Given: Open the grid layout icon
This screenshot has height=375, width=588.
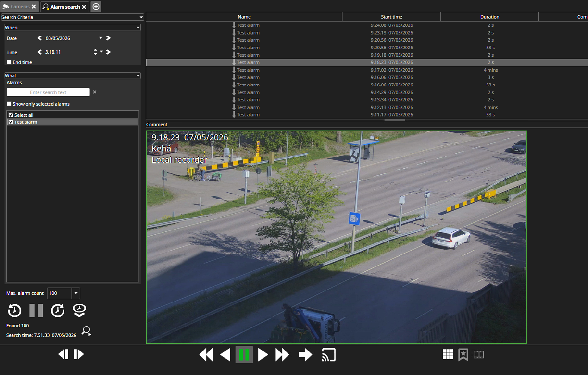Looking at the screenshot, I should click(448, 354).
